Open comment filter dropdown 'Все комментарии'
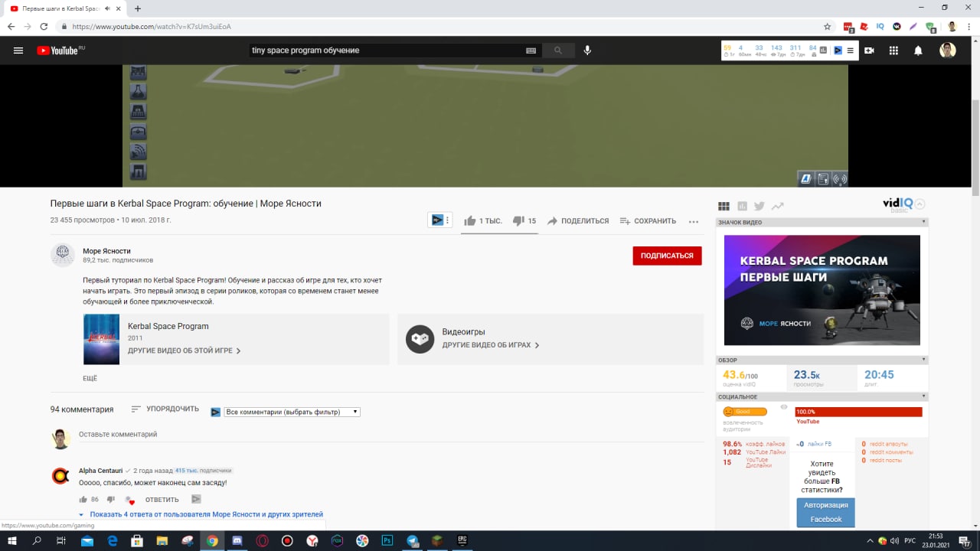The width and height of the screenshot is (980, 551). point(292,412)
